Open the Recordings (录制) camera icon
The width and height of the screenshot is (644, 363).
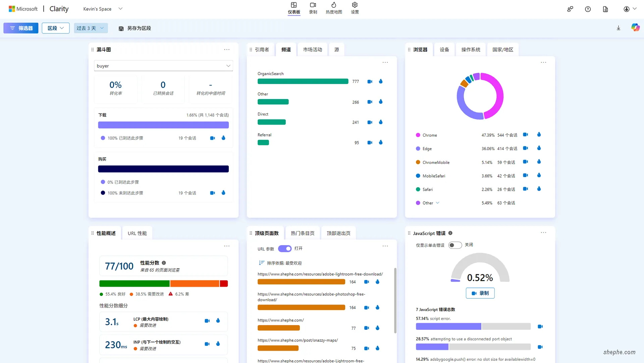(313, 5)
